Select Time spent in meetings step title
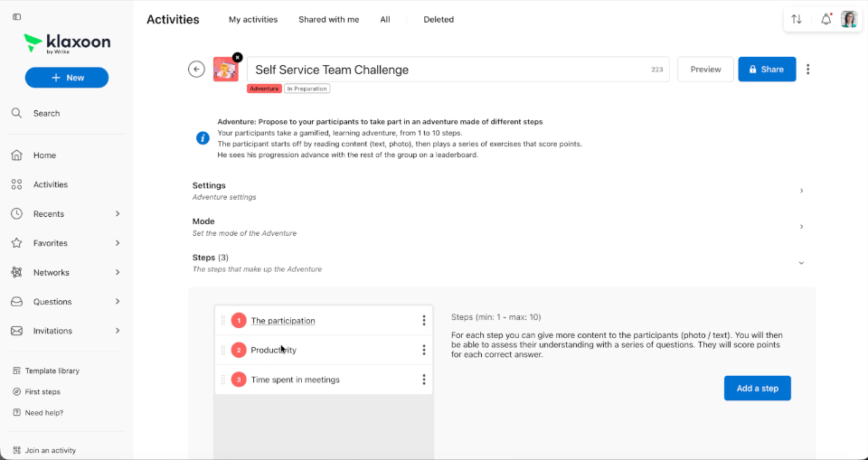Image resolution: width=868 pixels, height=460 pixels. (x=295, y=380)
